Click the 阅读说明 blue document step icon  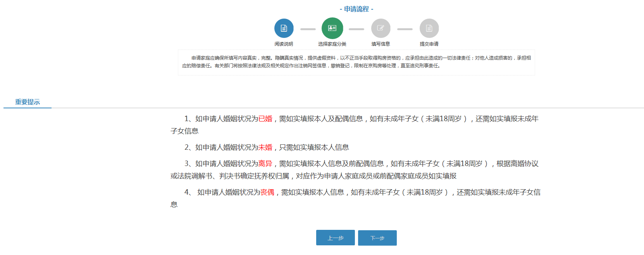pyautogui.click(x=284, y=28)
